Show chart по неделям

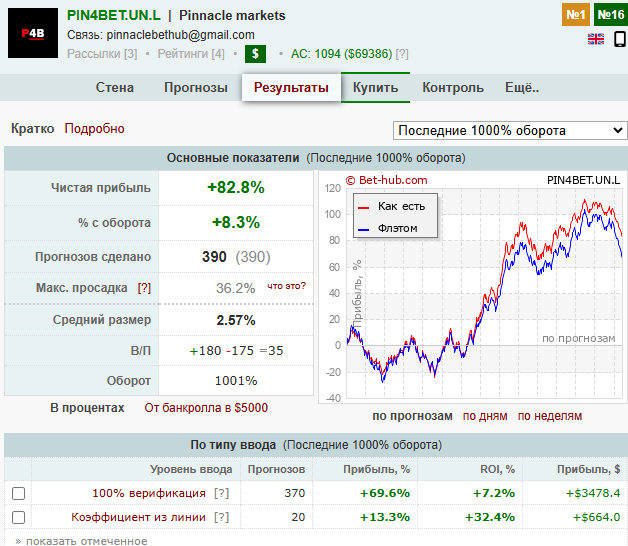pos(550,416)
